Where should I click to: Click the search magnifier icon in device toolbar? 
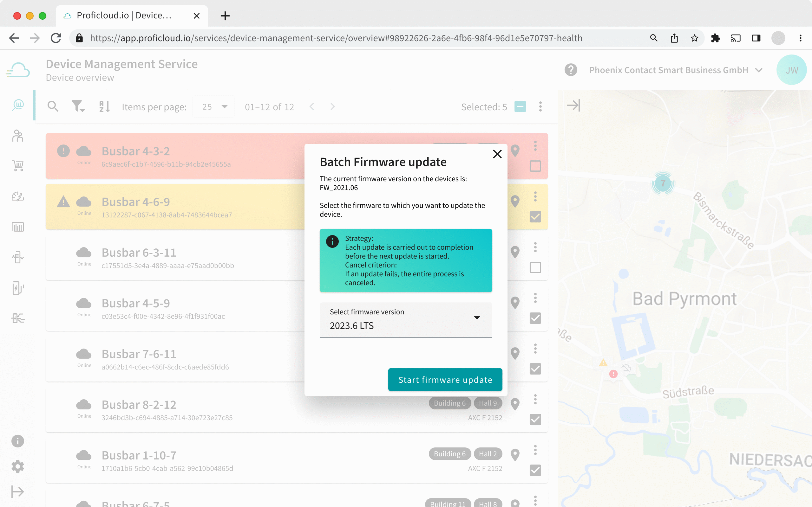click(53, 107)
